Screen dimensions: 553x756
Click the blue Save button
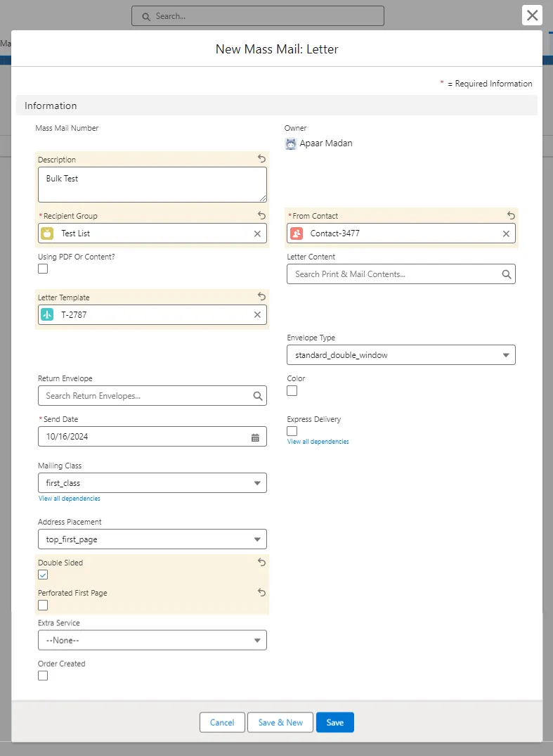[x=334, y=722]
